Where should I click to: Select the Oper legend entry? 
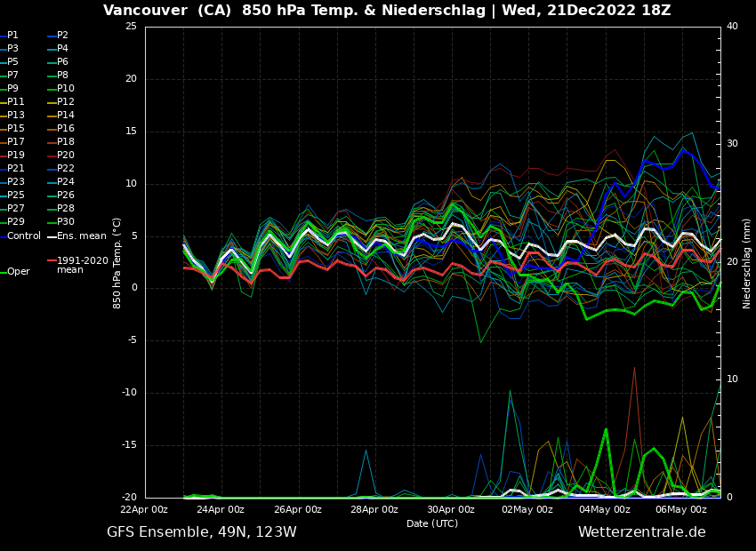point(19,272)
